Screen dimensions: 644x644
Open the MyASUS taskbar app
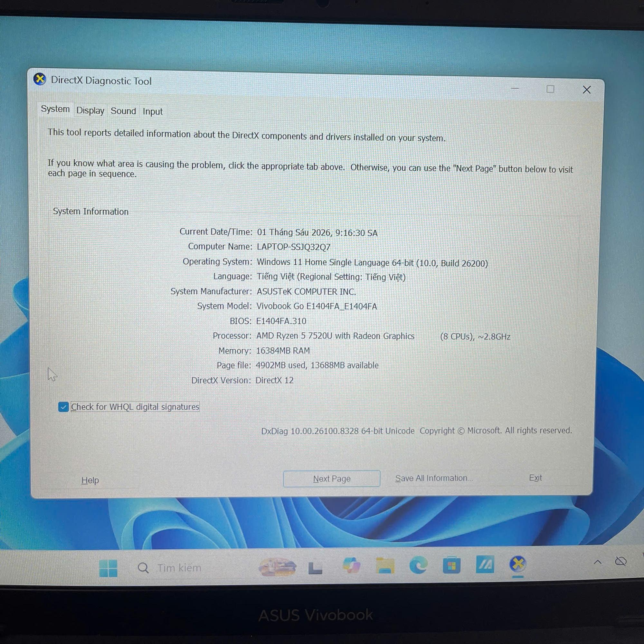(485, 565)
